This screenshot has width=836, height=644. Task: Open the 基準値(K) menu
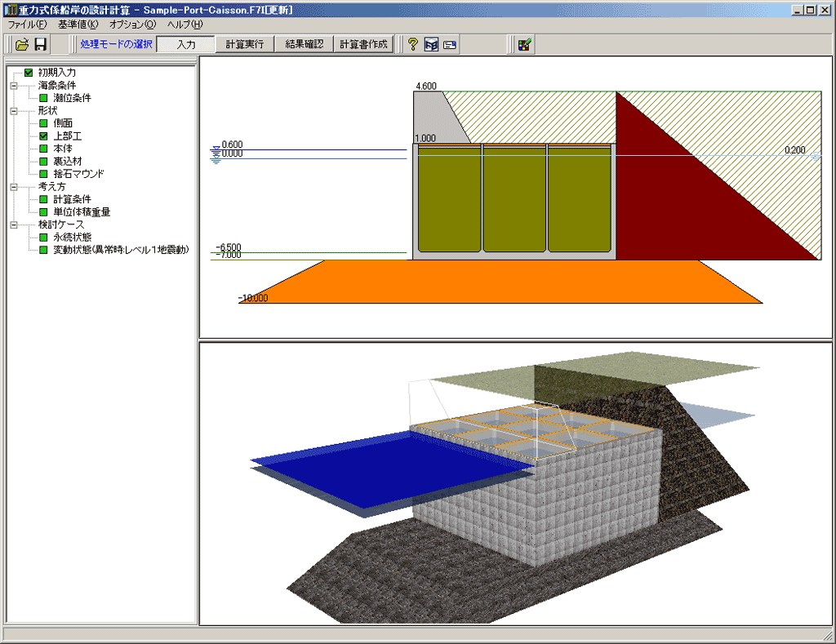(78, 24)
